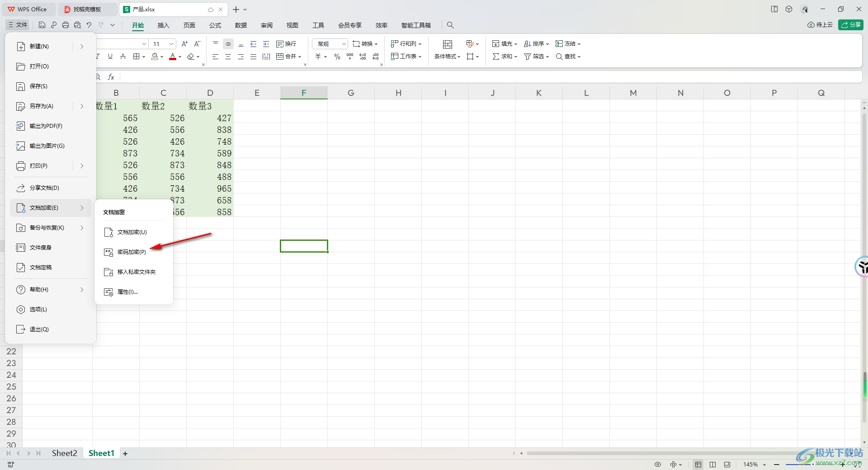Click the decrease font size icon

point(197,44)
